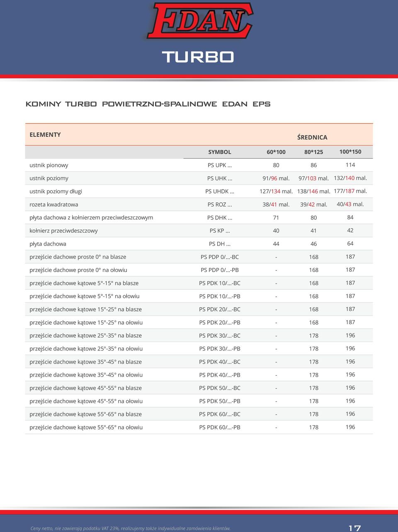Select symbol 'PS UHDK ...'
The height and width of the screenshot is (532, 398).
point(220,191)
